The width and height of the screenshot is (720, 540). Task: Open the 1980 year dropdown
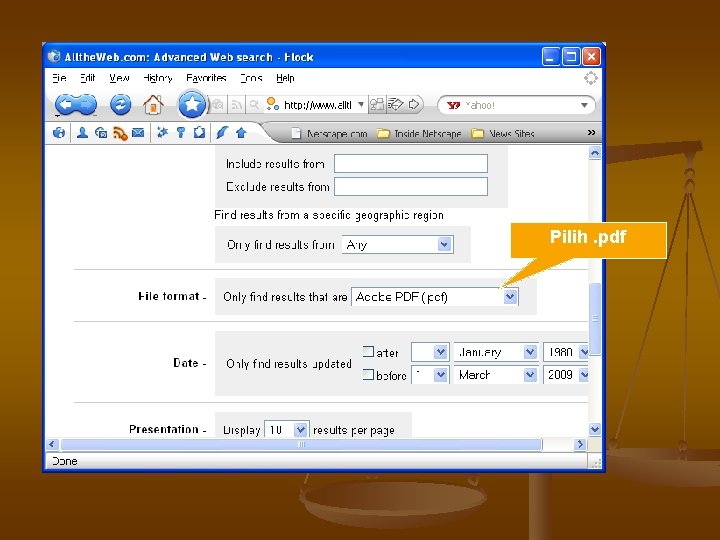coord(566,352)
